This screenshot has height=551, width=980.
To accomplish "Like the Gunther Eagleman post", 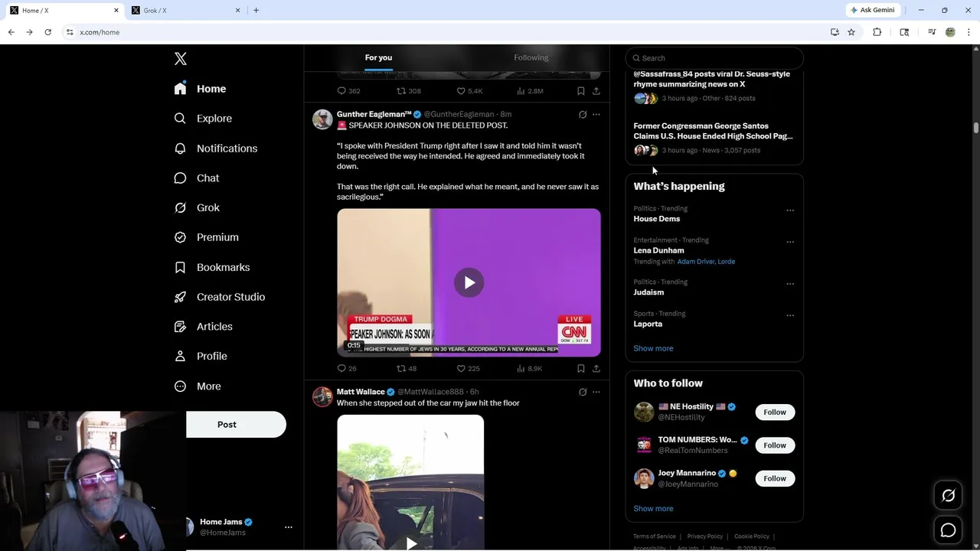I will pyautogui.click(x=469, y=368).
